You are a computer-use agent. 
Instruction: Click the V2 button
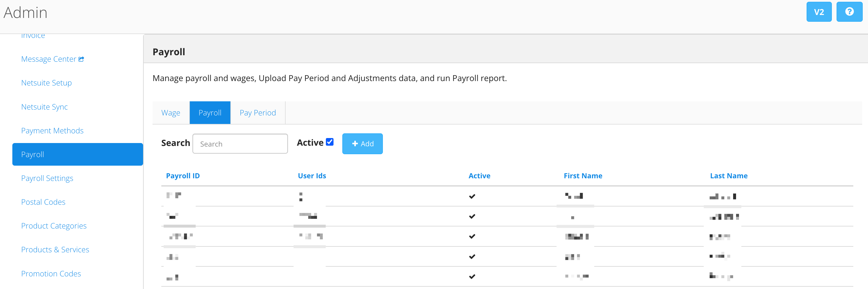pyautogui.click(x=819, y=12)
